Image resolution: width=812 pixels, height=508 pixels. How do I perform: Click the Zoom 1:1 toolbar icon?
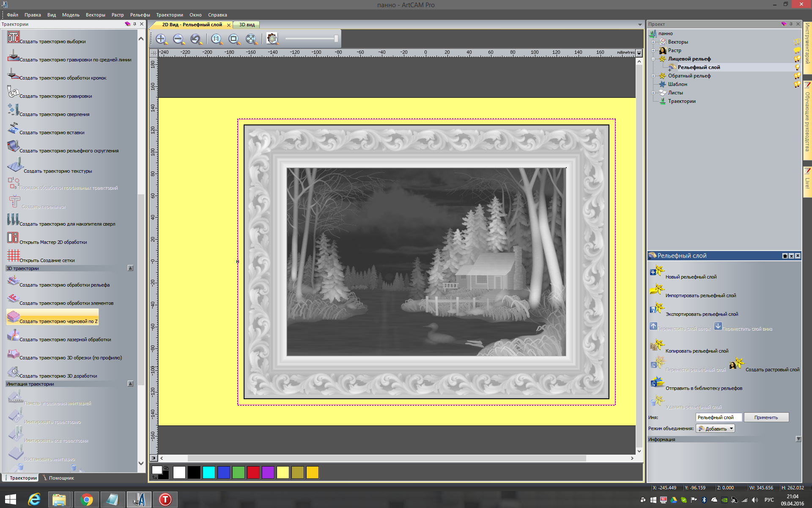(x=217, y=39)
